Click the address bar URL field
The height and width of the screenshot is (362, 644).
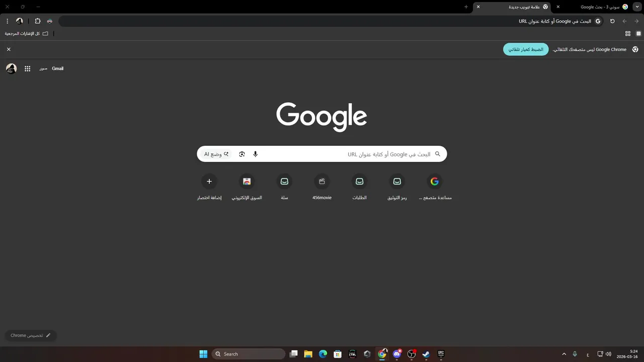point(332,21)
